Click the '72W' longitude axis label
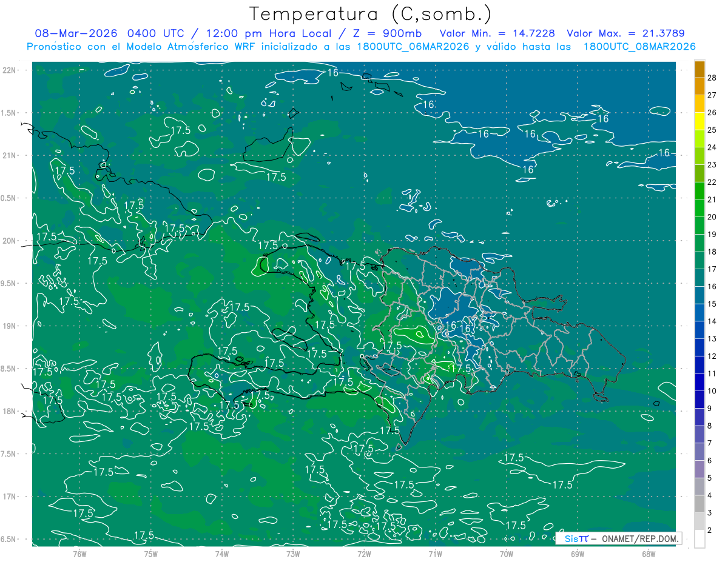The image size is (728, 562). point(364,554)
